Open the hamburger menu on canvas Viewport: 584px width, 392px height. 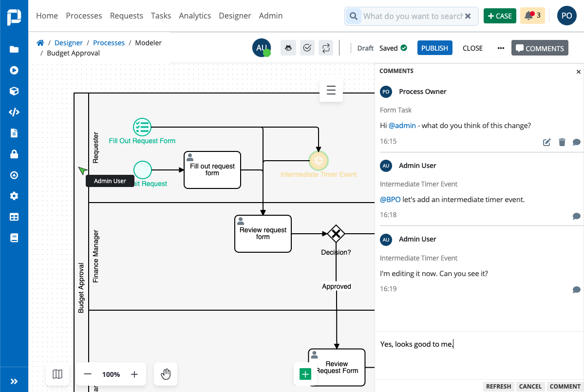tap(331, 90)
